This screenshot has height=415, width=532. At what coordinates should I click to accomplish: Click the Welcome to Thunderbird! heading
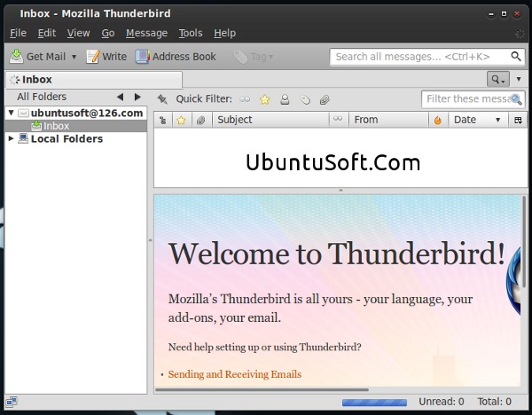[337, 254]
